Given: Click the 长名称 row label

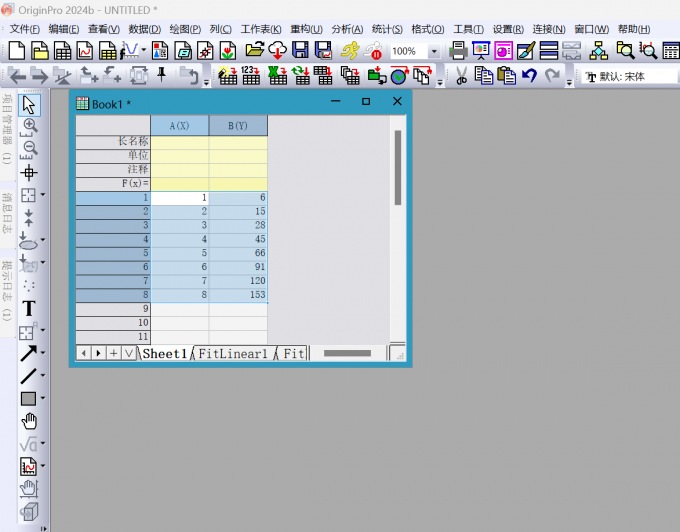Looking at the screenshot, I should [113, 142].
